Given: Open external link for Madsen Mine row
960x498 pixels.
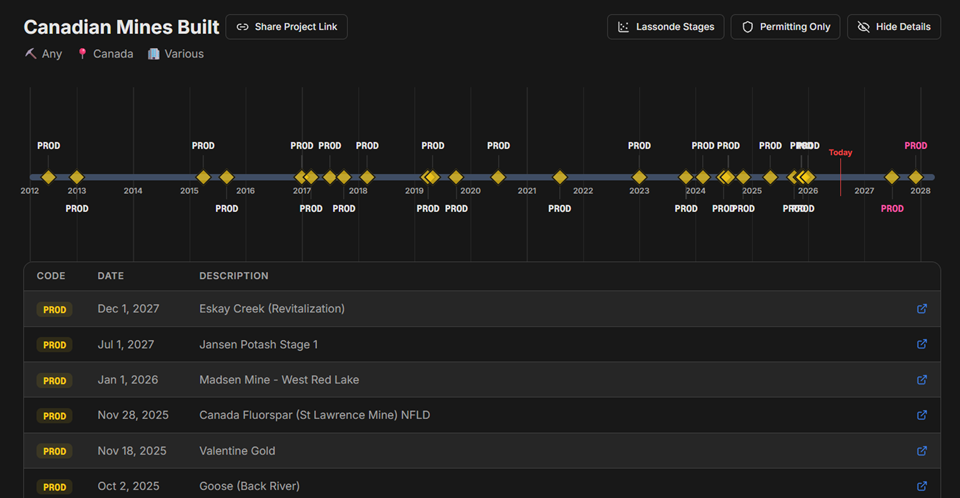Looking at the screenshot, I should [x=921, y=380].
